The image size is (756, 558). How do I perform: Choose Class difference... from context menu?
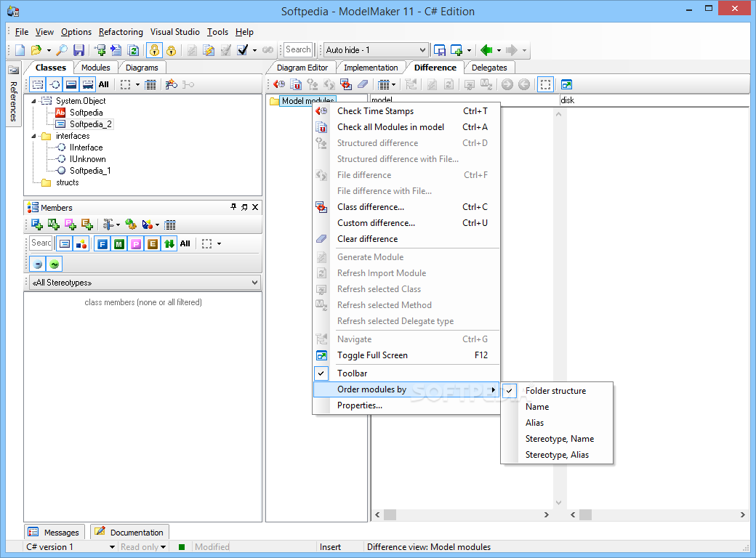(406, 207)
